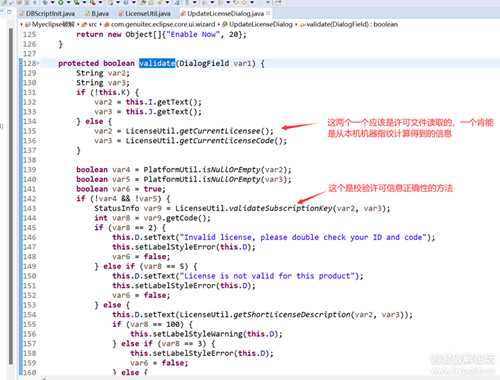Click the package icon for com.genuitec.eclipse.core.ui.wizard

click(107, 24)
